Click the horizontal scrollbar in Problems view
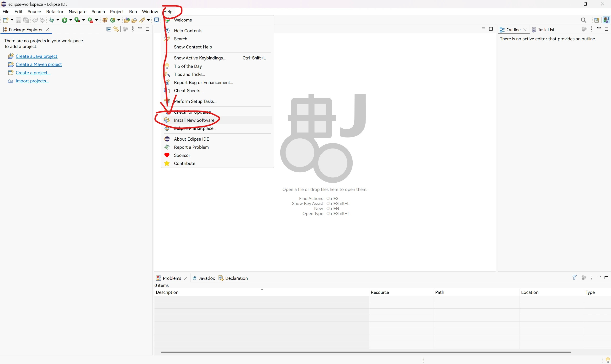611x364 pixels. click(366, 352)
